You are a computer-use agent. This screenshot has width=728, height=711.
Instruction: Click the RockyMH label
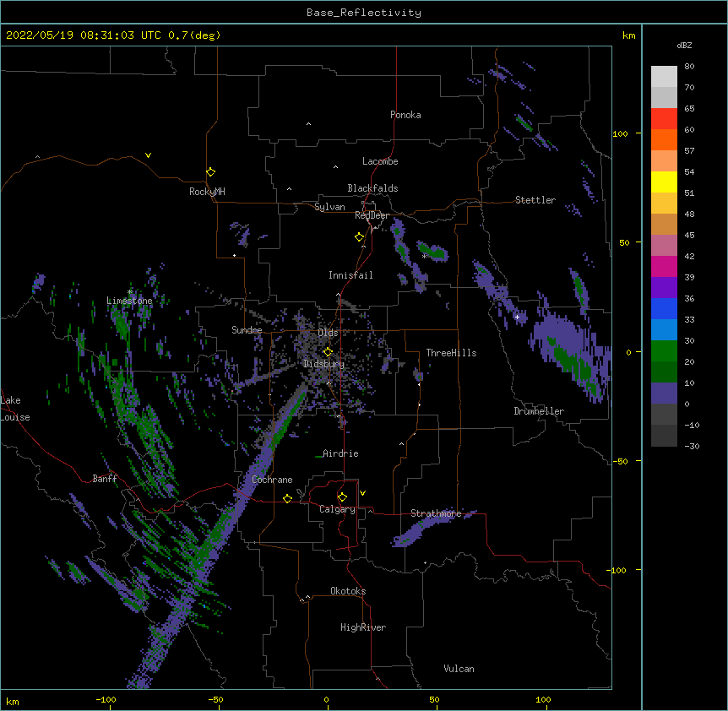click(207, 192)
